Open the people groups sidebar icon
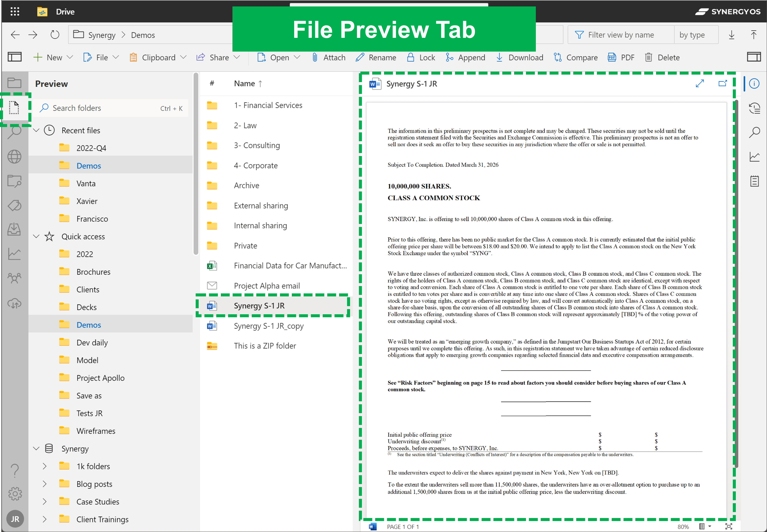Viewport: 767px width, 532px height. pos(14,278)
